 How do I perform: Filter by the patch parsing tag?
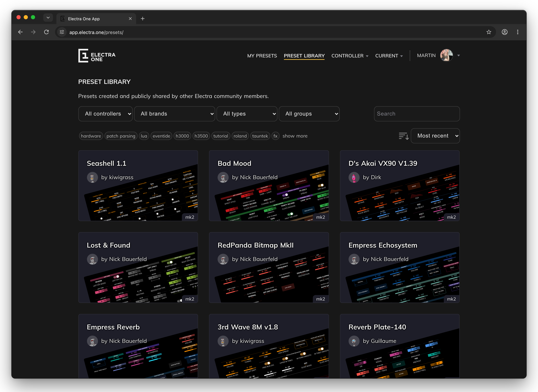(121, 136)
